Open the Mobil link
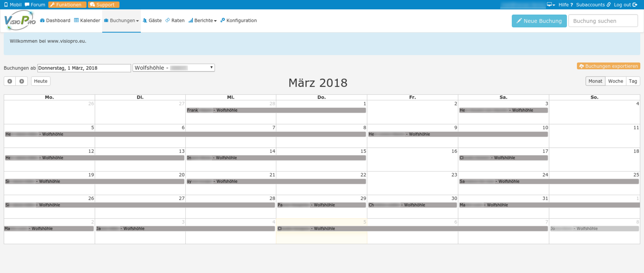Image resolution: width=644 pixels, height=273 pixels. point(13,5)
